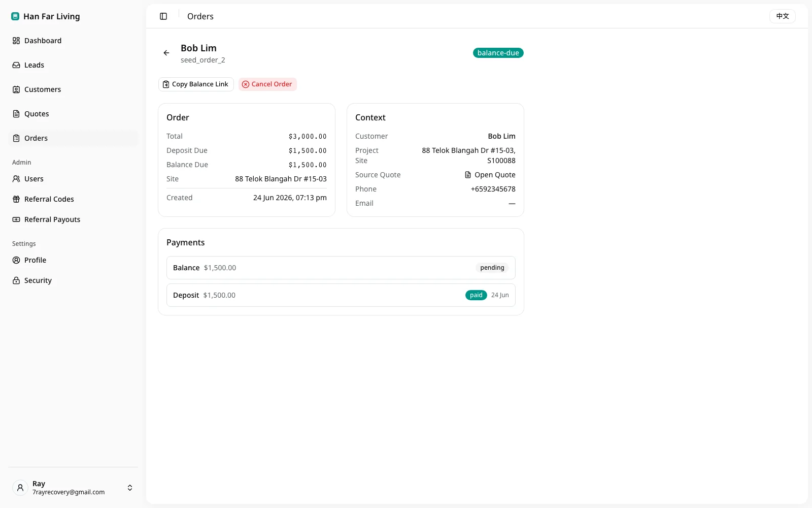Open the Users admin page
The width and height of the screenshot is (812, 508).
pos(73,179)
